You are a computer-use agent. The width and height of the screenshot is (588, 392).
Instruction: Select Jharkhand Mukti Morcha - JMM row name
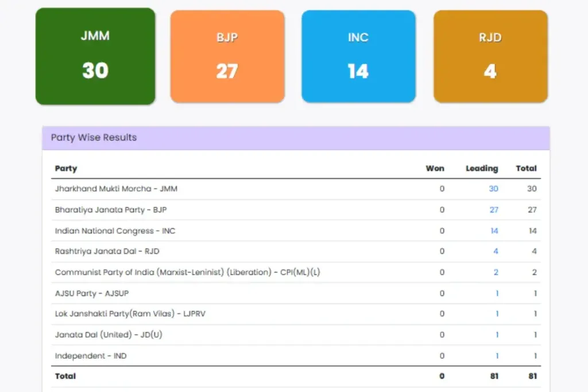(116, 189)
